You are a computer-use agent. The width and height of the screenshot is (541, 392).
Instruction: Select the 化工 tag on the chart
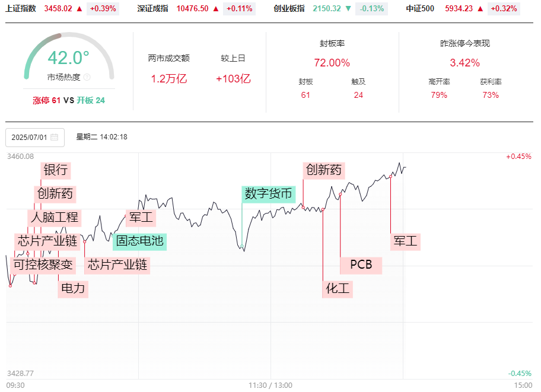click(338, 289)
